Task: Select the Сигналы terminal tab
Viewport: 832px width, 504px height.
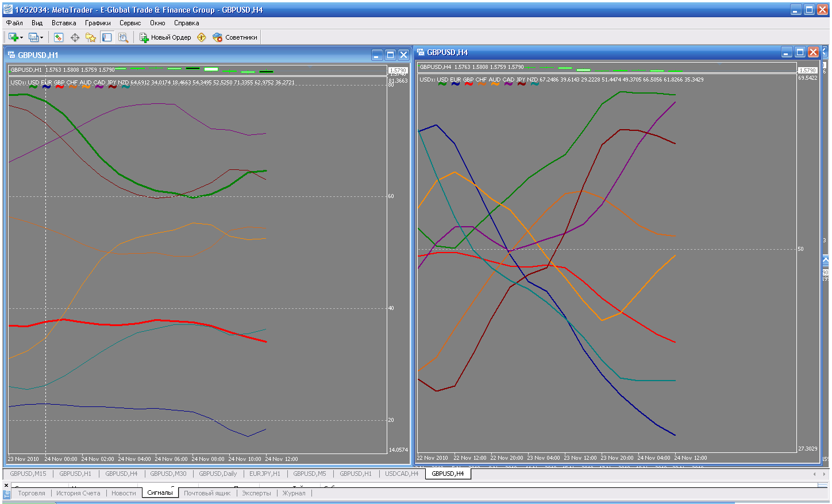Action: click(x=160, y=493)
